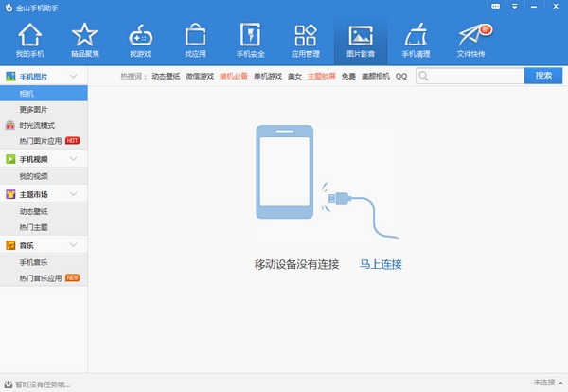The width and height of the screenshot is (568, 392).
Task: Click the download tasks icon in status bar
Action: (9, 384)
